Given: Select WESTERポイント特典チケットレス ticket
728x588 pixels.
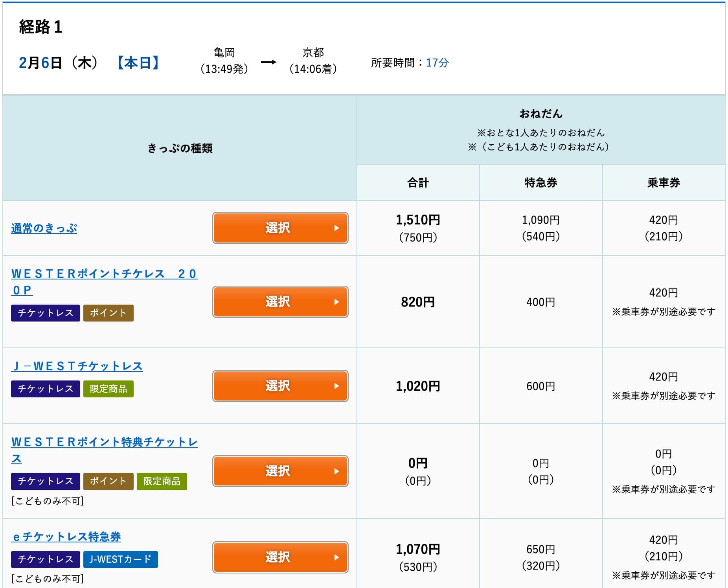Looking at the screenshot, I should coord(280,471).
